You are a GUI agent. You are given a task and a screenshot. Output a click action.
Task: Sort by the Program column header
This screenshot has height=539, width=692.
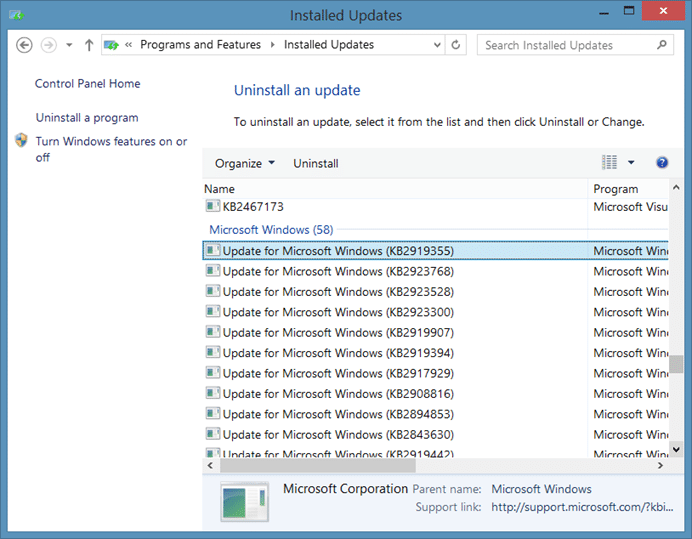click(x=628, y=189)
